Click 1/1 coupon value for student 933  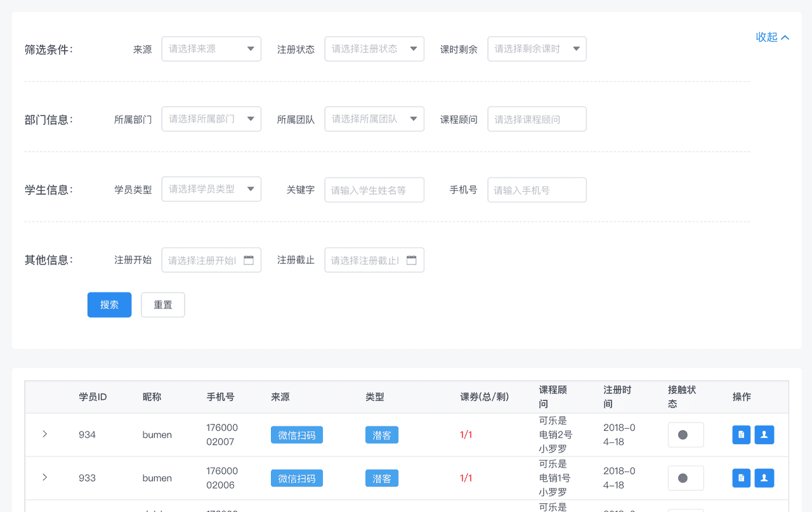(x=466, y=478)
